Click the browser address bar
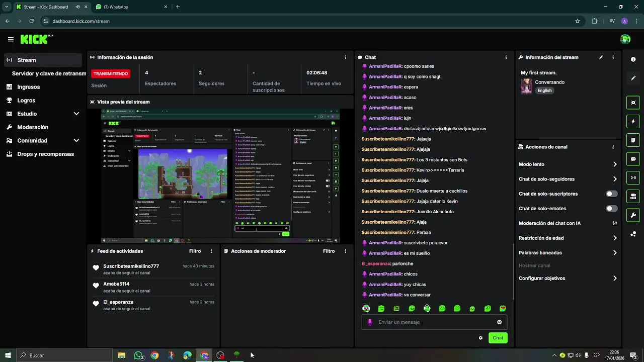Image resolution: width=644 pixels, height=362 pixels. tap(312, 21)
